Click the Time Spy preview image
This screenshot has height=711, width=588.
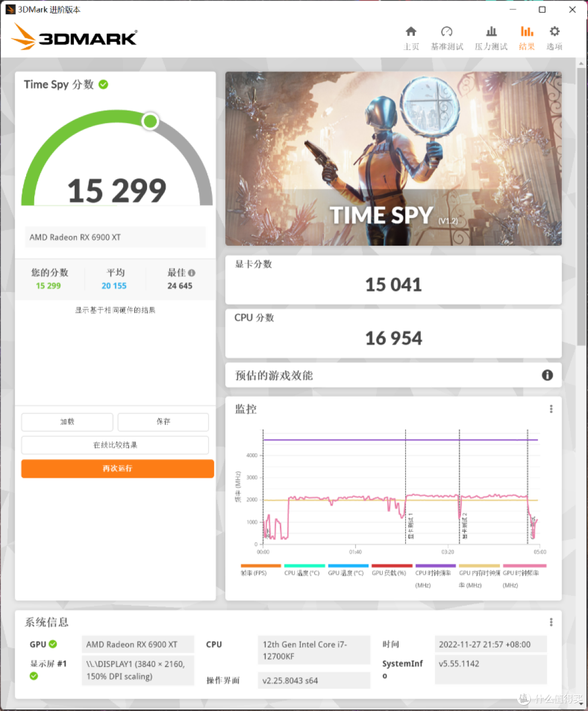coord(394,159)
